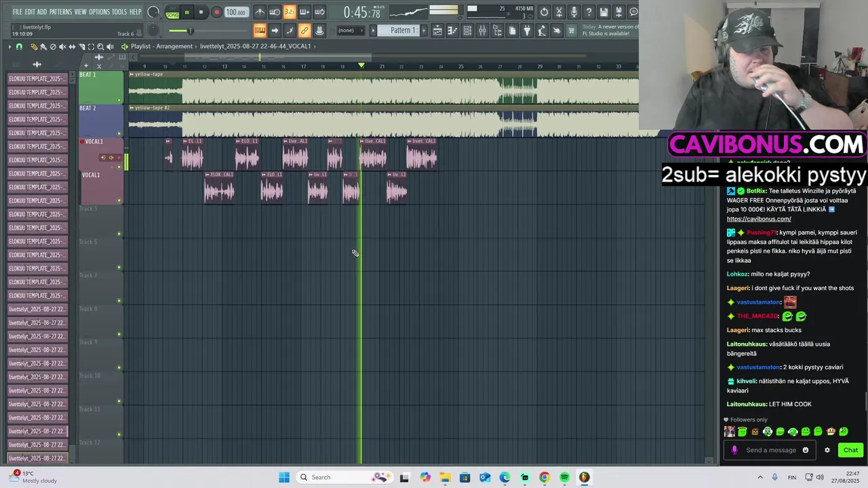Stop playback with the stop button

(201, 12)
